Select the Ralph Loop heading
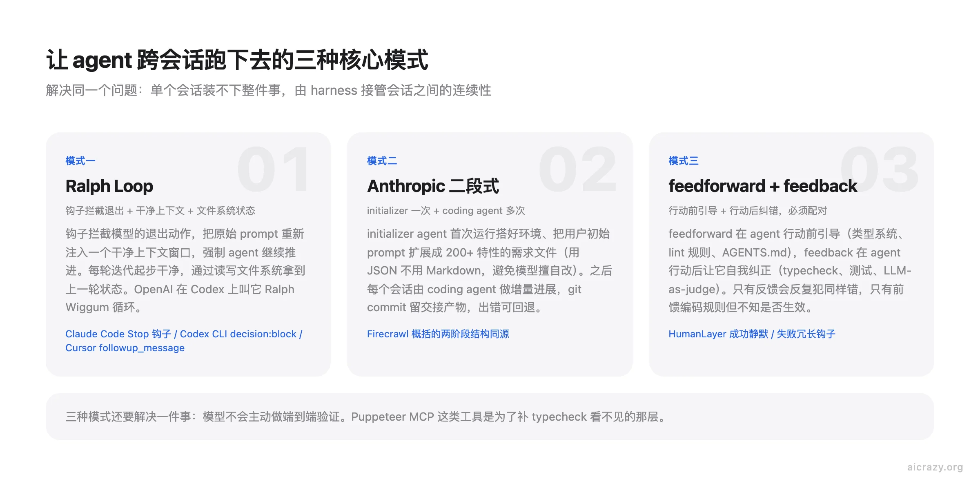The width and height of the screenshot is (980, 486). 109,186
